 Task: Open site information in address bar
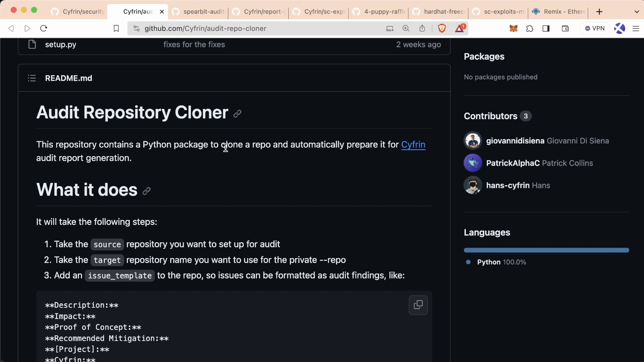pyautogui.click(x=136, y=28)
